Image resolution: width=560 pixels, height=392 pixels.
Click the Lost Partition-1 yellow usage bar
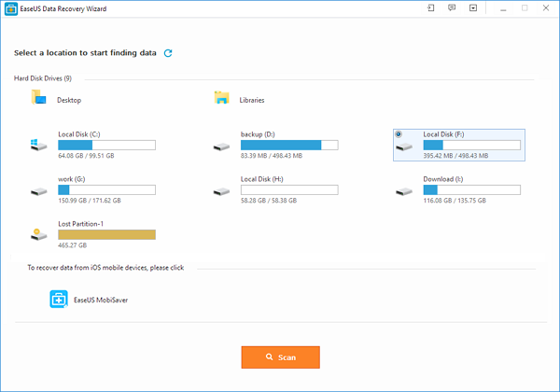pos(106,235)
